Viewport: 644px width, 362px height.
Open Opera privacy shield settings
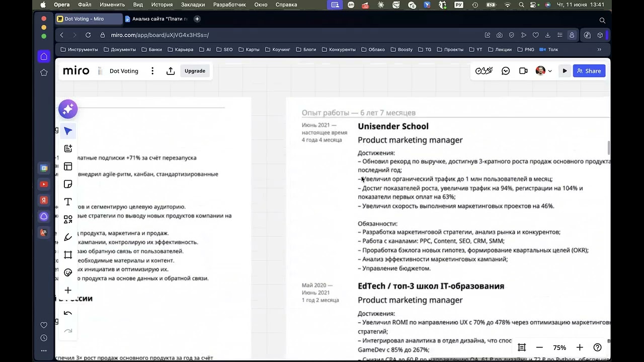(x=512, y=35)
